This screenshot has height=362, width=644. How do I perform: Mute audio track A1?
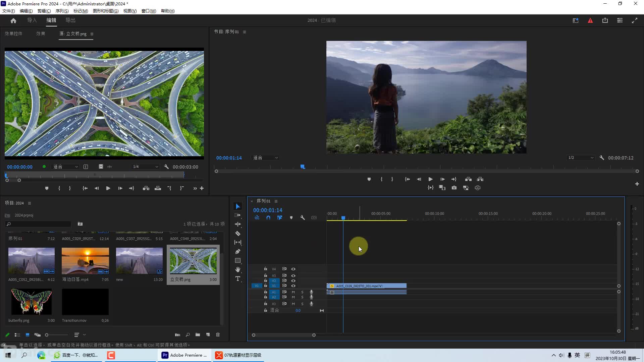[293, 292]
